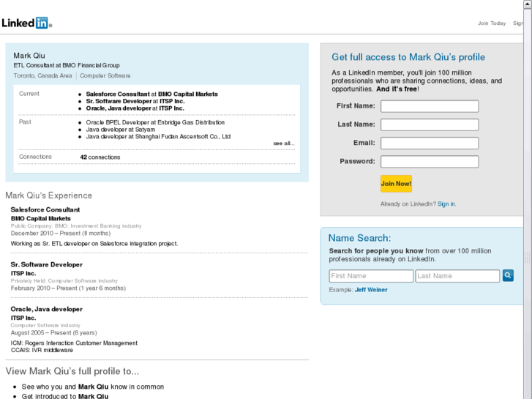
Task: Click Java developer at Shanghai Fudan Ascentsoft entry
Action: pyautogui.click(x=158, y=136)
